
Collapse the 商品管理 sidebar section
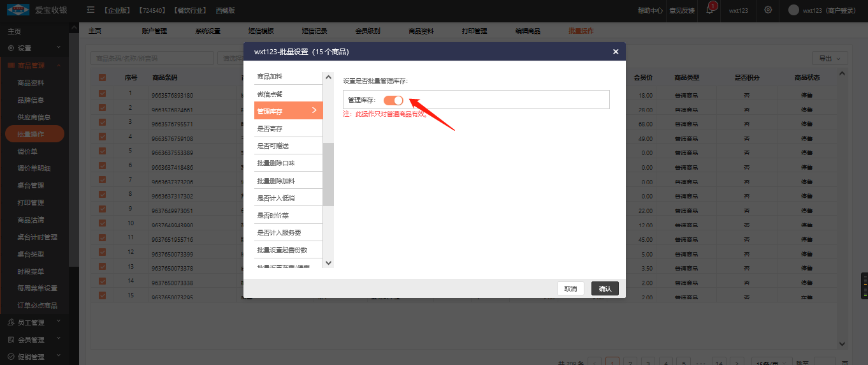[x=59, y=65]
